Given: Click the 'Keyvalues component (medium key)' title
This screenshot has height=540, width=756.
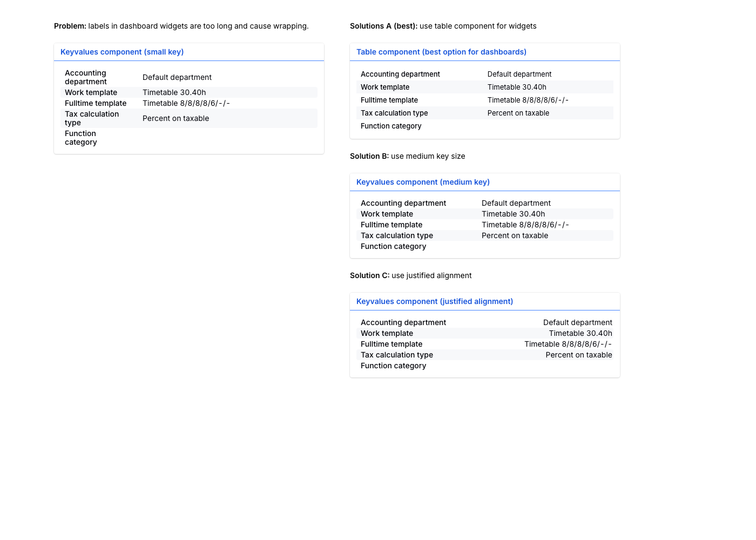Looking at the screenshot, I should 423,182.
